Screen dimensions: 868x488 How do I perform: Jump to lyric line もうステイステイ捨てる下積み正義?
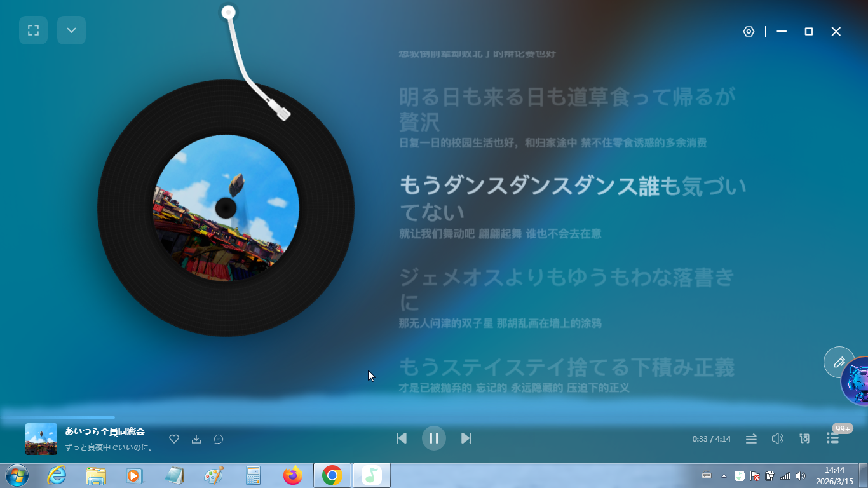[567, 367]
